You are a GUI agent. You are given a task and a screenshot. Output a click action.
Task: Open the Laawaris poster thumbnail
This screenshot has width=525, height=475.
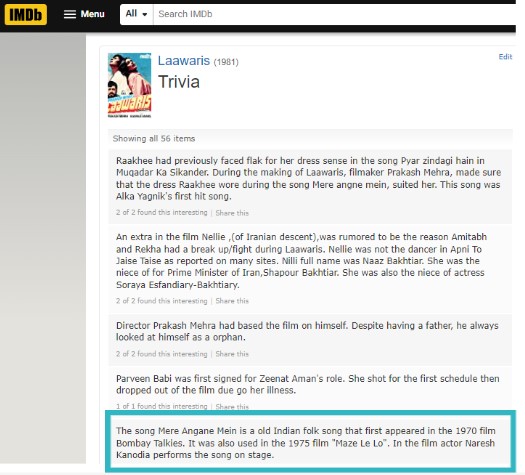click(x=129, y=85)
